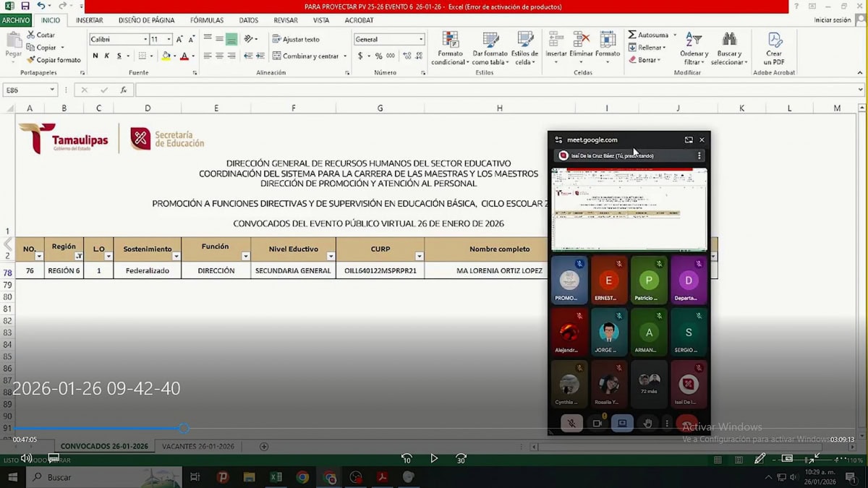Viewport: 868px width, 488px height.
Task: Click Iniciar sesión in the top right
Action: click(x=832, y=20)
